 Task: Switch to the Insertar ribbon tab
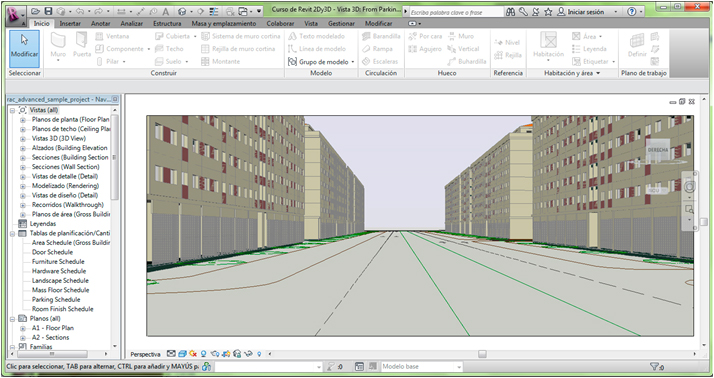pos(70,23)
